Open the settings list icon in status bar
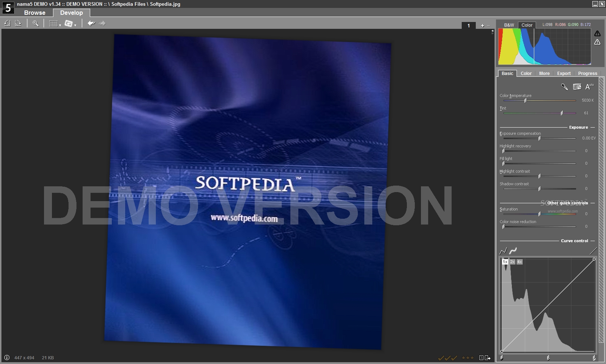Screen dimensions: 606x364 pyautogui.click(x=481, y=358)
